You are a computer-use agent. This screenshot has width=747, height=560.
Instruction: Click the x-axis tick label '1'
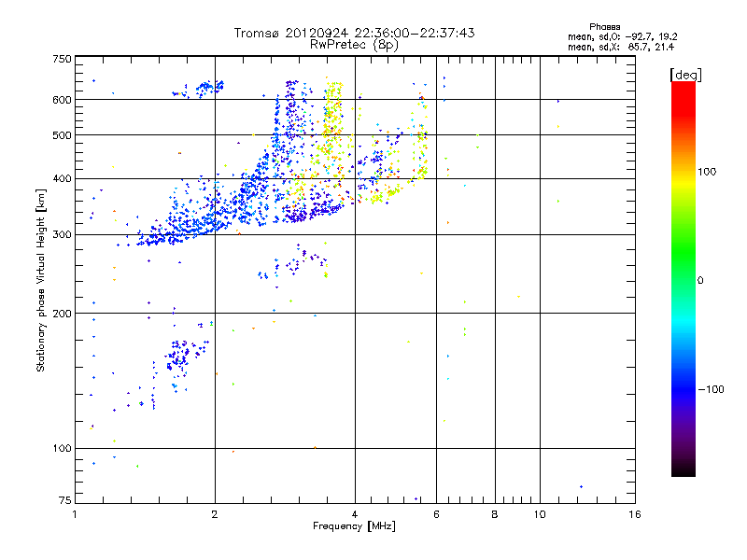click(x=75, y=514)
